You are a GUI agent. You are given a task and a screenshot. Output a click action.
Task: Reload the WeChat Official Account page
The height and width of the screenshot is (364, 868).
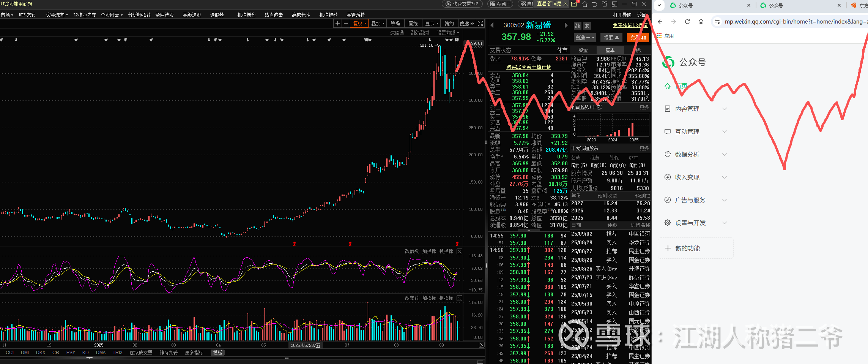[x=687, y=22]
